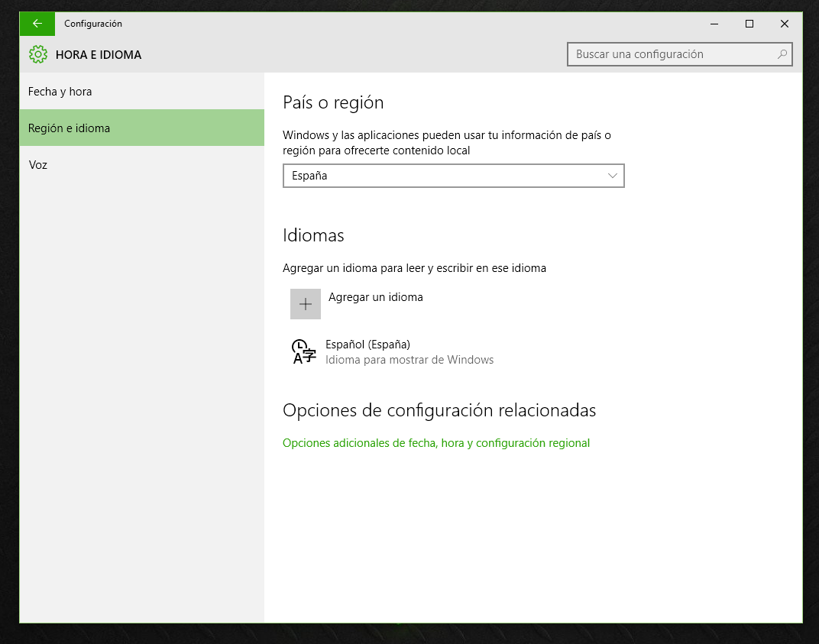
Task: Click Opciones de configuración relacionadas heading
Action: tap(439, 410)
